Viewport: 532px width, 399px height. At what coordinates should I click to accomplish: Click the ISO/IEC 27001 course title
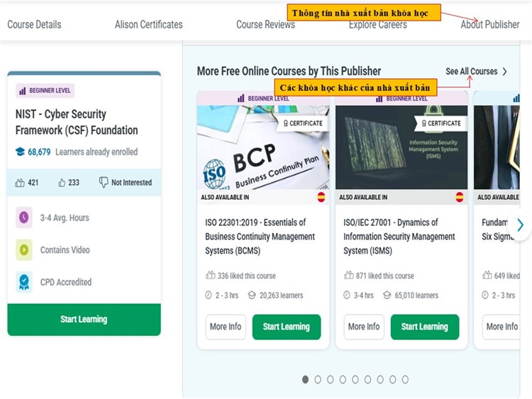399,237
